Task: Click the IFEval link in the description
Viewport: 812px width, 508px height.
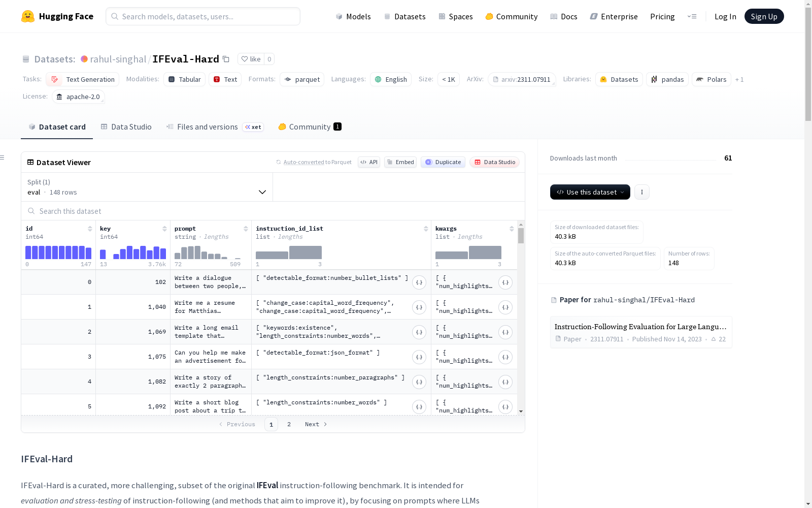Action: 267,485
